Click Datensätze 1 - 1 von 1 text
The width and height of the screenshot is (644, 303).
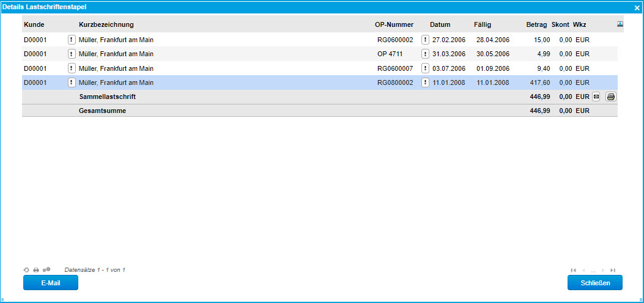point(95,270)
